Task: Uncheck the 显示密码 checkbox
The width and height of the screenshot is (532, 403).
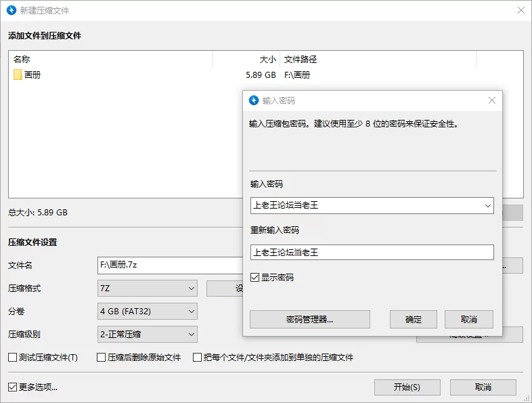Action: click(x=255, y=278)
